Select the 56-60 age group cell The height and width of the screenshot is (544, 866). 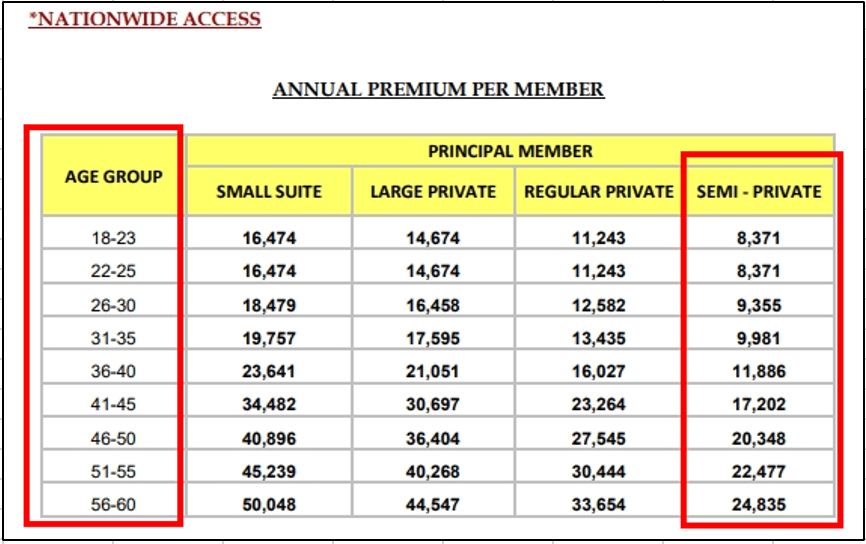[x=114, y=505]
